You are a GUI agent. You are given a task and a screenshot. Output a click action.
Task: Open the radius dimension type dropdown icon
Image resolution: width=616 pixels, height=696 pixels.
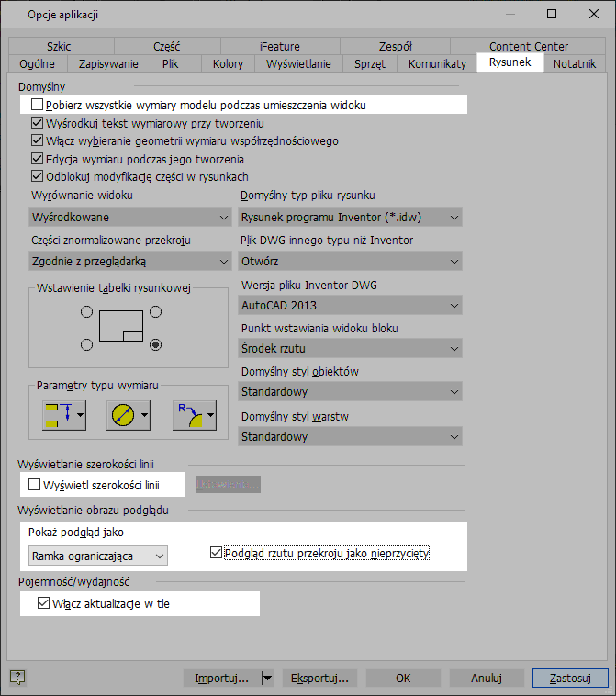point(195,415)
